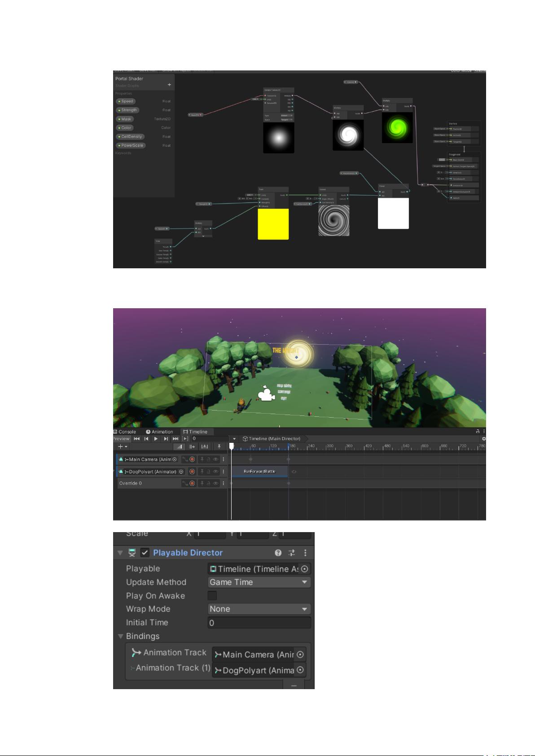Switch to the Console tab
This screenshot has height=756, width=535.
point(125,432)
